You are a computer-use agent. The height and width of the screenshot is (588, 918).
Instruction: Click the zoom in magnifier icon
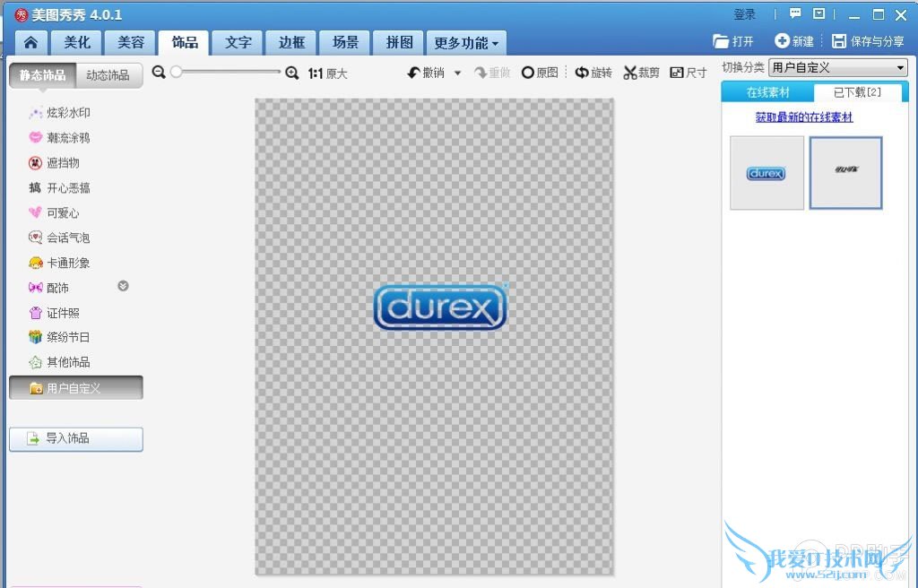tap(291, 73)
